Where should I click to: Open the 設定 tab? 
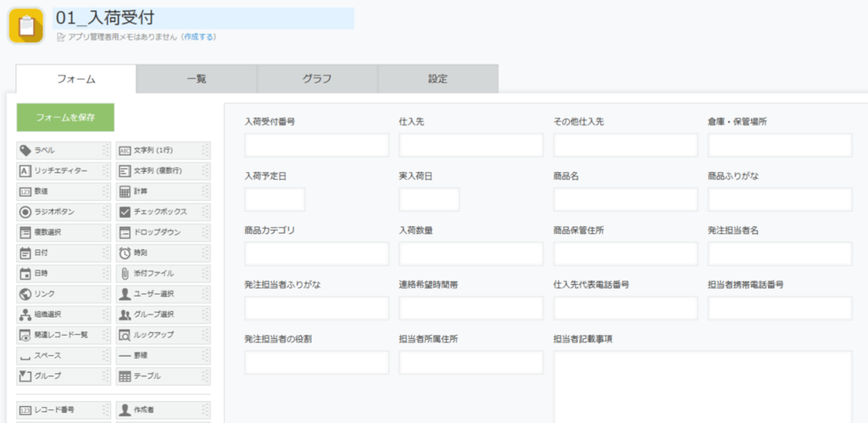coord(438,79)
